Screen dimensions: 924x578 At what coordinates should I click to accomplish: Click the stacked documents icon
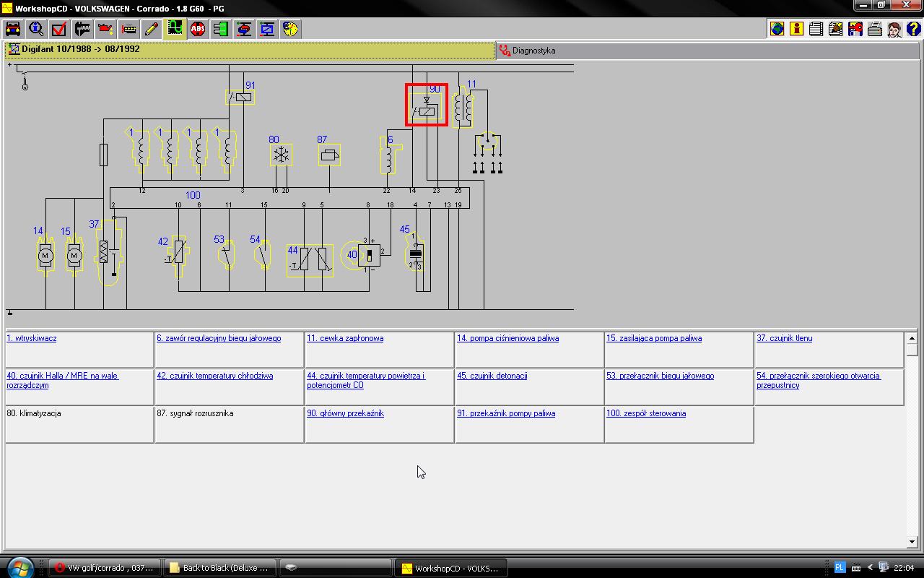coord(816,29)
